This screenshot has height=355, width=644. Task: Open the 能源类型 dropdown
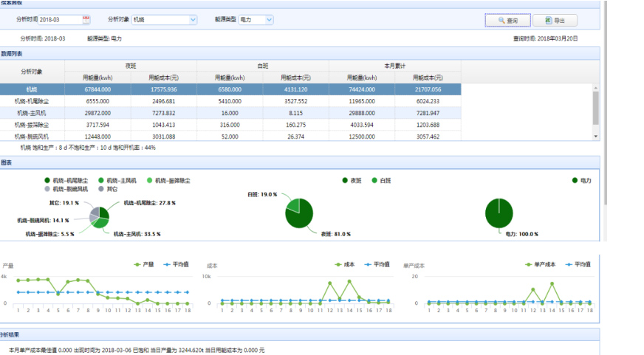(x=268, y=20)
